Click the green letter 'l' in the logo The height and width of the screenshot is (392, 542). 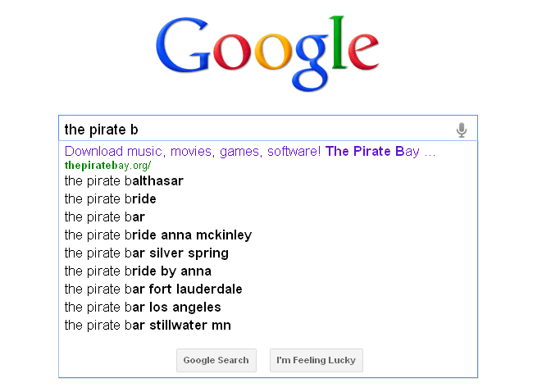[338, 42]
